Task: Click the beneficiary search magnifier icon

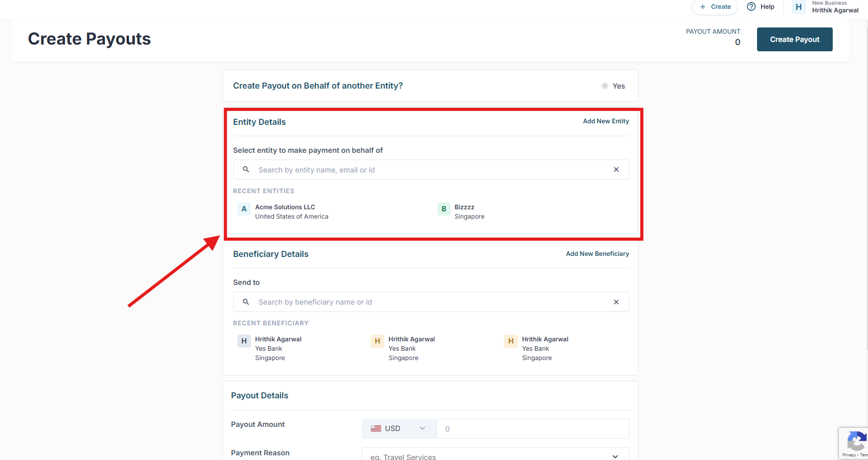Action: (246, 301)
